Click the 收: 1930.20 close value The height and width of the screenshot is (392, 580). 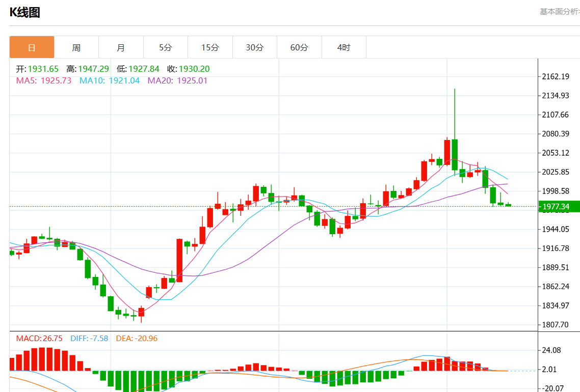pos(188,69)
